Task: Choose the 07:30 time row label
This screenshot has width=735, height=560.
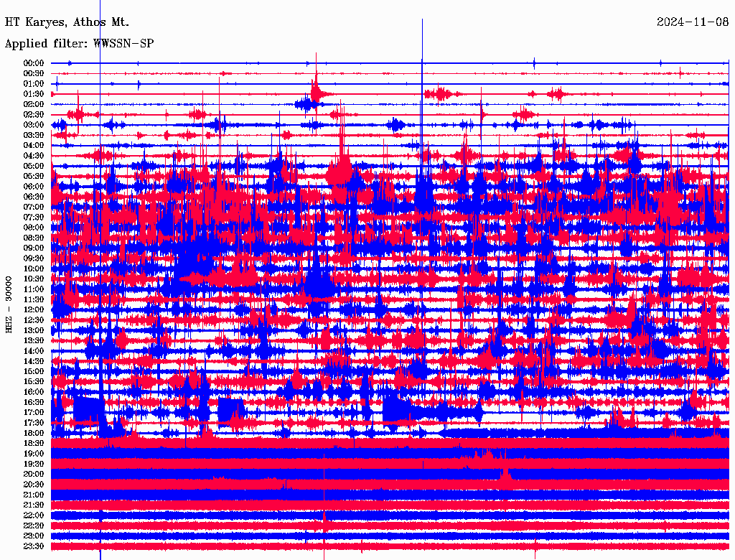Action: click(34, 218)
